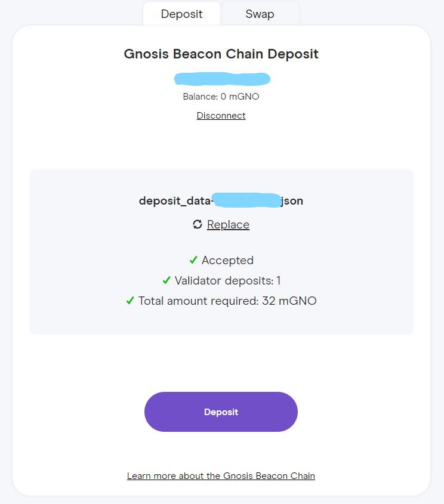Image resolution: width=444 pixels, height=504 pixels.
Task: Click the green checkmark beside Total amount required
Action: click(x=130, y=301)
